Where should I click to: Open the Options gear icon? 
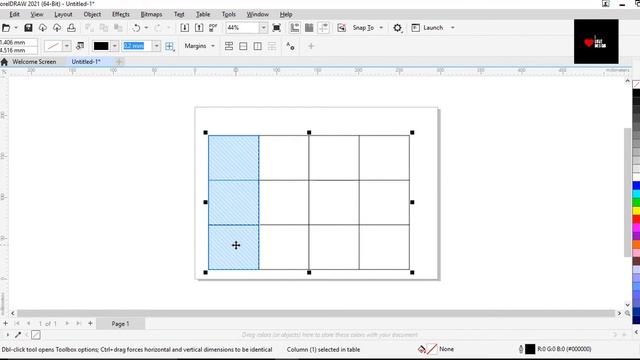click(397, 28)
